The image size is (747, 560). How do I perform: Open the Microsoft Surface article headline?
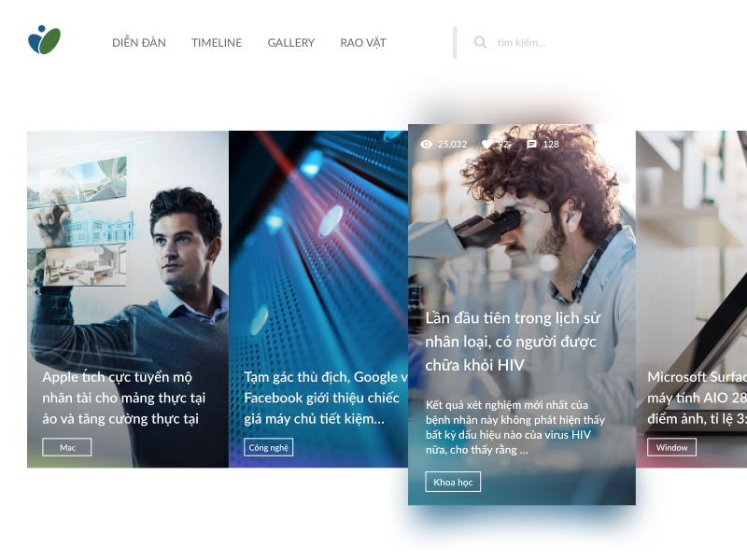click(x=697, y=398)
